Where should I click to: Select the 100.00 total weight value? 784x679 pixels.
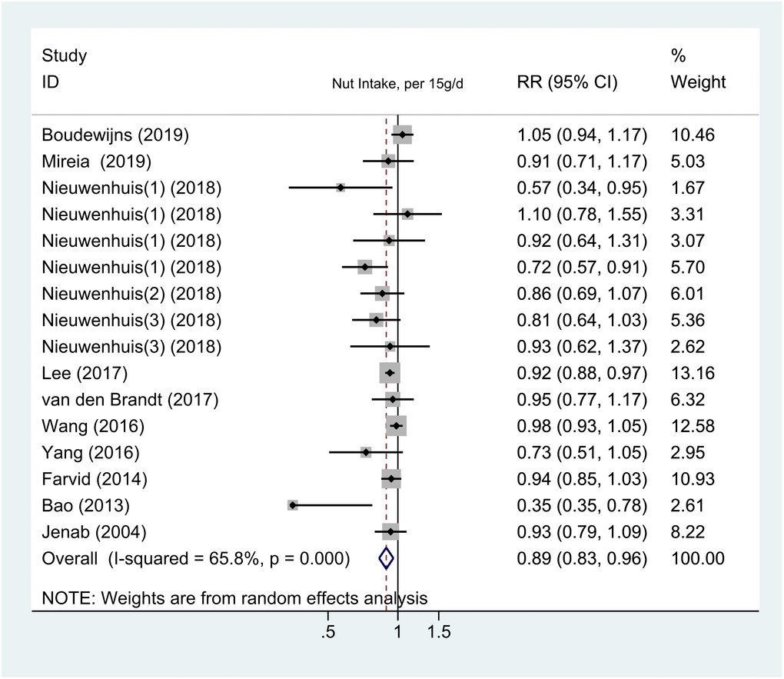pyautogui.click(x=697, y=558)
